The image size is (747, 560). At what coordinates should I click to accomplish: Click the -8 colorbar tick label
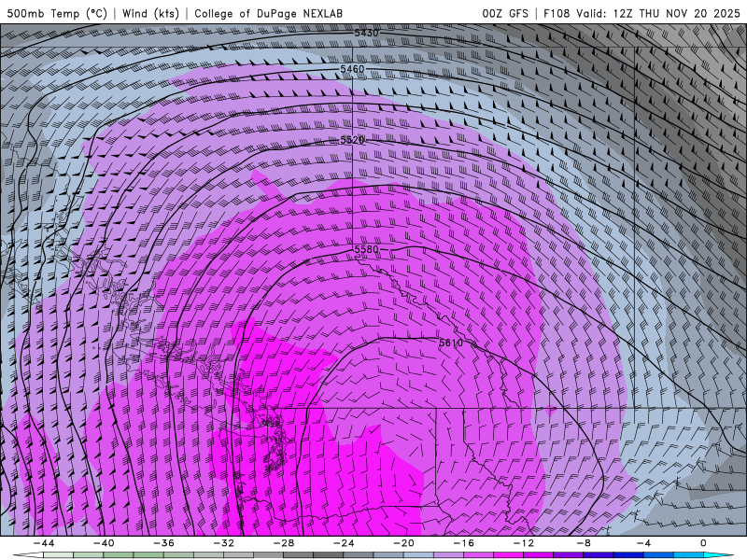point(584,543)
